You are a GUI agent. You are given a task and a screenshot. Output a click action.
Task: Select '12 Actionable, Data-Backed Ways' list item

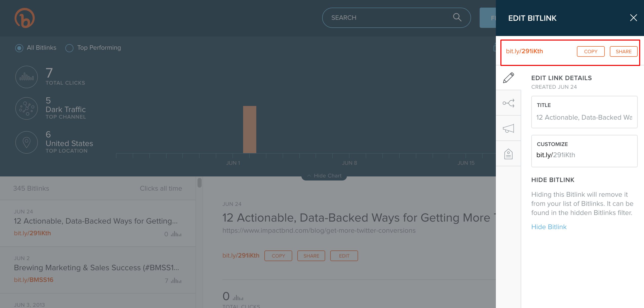point(98,223)
